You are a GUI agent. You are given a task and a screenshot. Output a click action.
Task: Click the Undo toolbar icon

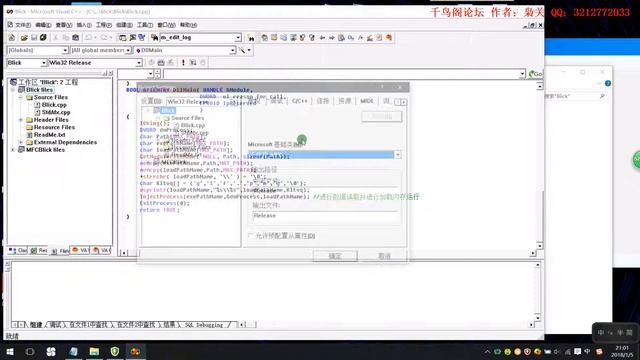pos(88,38)
